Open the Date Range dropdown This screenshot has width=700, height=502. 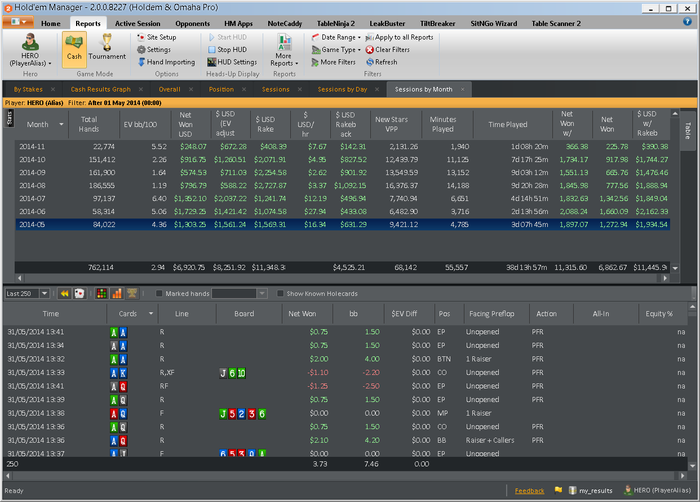[x=336, y=37]
